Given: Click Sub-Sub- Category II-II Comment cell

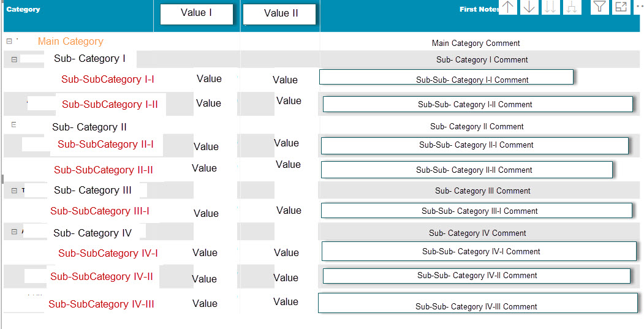Looking at the screenshot, I should click(466, 170).
